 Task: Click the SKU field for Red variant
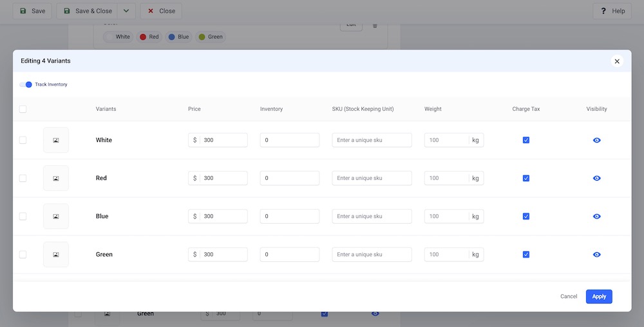(372, 178)
